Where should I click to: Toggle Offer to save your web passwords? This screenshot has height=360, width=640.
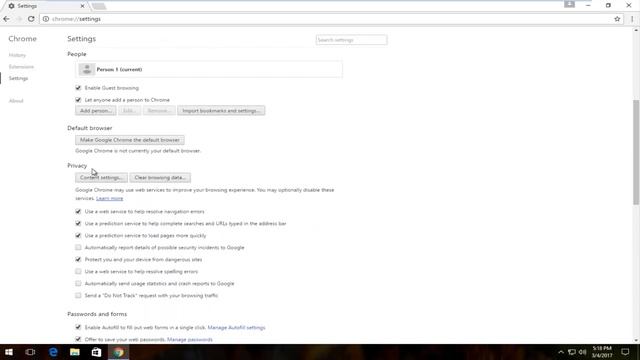pos(78,339)
